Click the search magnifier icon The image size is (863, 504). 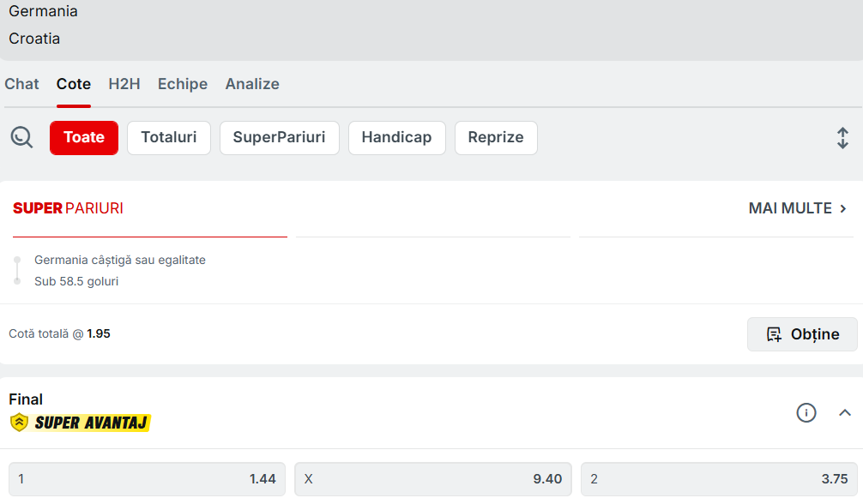(21, 137)
